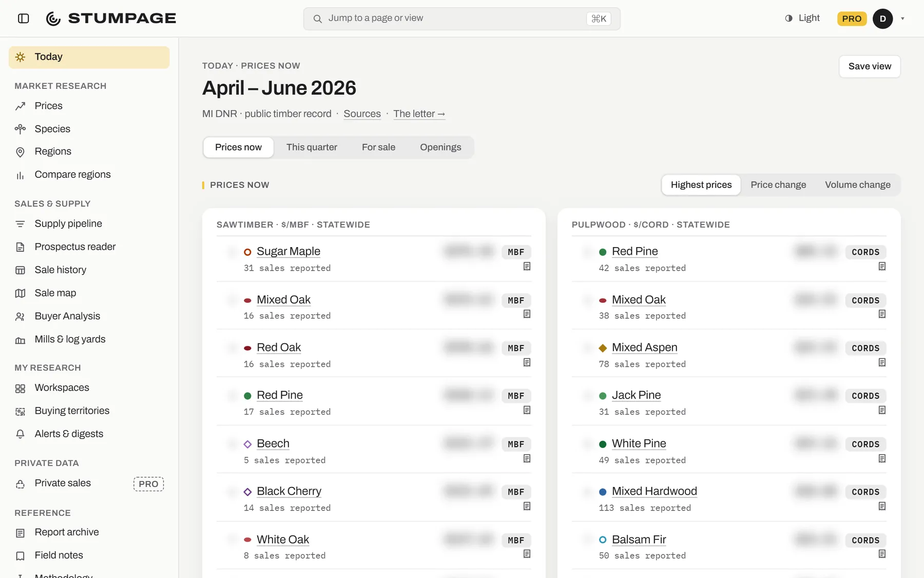Open the Mixed Hardwood species link
The height and width of the screenshot is (578, 924).
tap(654, 491)
